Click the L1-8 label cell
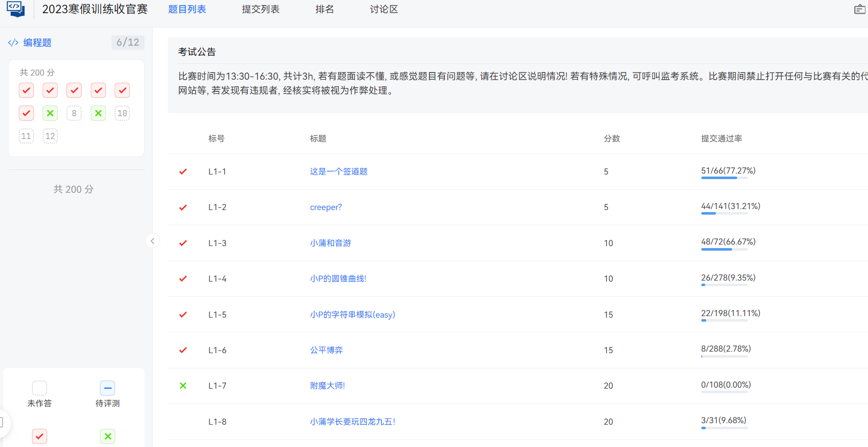This screenshot has height=447, width=868. click(x=218, y=422)
